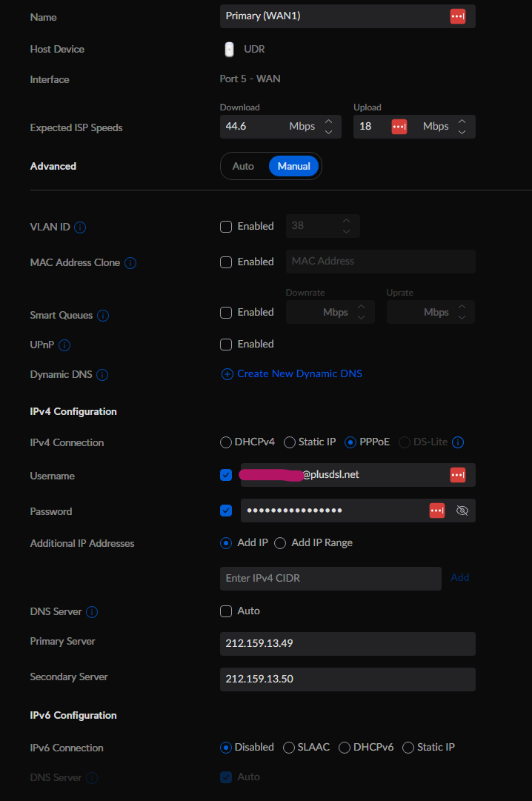
Task: Open the DS-Lite info tooltip
Action: click(x=458, y=442)
